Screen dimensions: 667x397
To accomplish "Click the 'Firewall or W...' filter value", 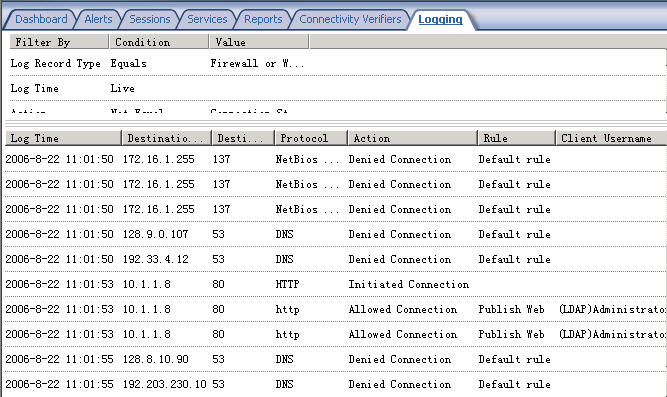I will [x=257, y=64].
